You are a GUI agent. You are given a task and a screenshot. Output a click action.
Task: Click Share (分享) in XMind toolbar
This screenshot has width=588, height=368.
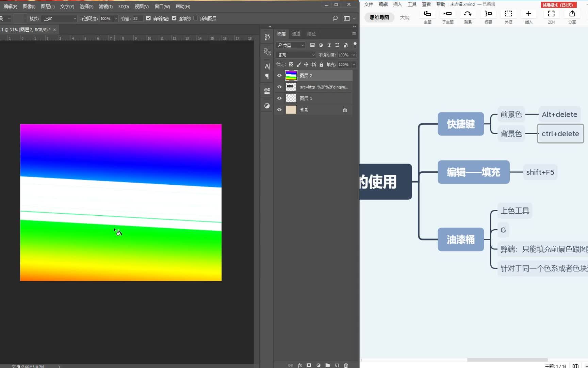pos(572,17)
